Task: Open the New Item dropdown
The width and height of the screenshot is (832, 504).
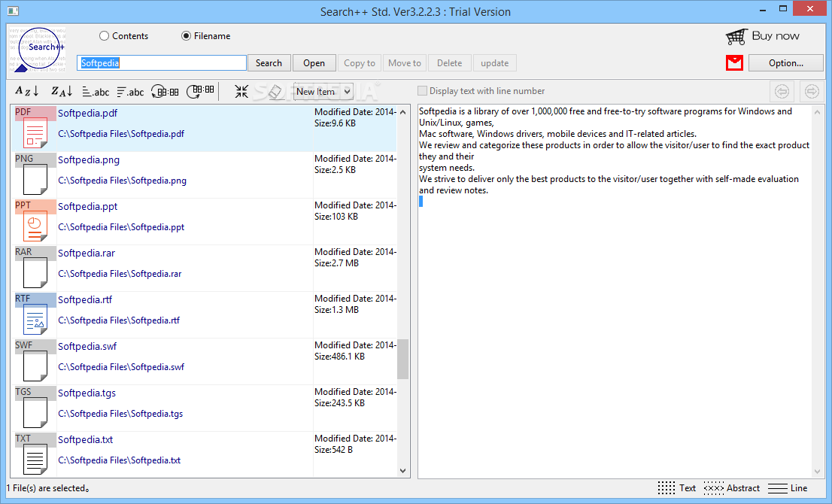Action: point(323,91)
